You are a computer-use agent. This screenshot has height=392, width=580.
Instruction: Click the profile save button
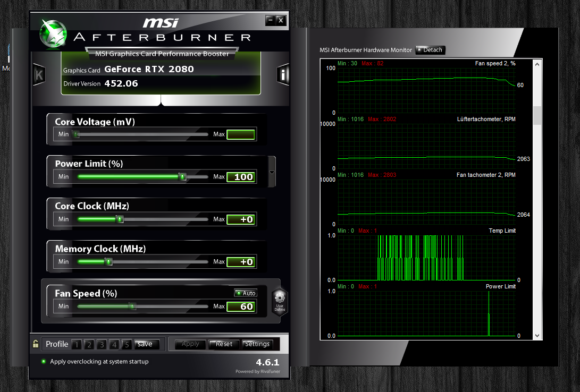(x=147, y=344)
